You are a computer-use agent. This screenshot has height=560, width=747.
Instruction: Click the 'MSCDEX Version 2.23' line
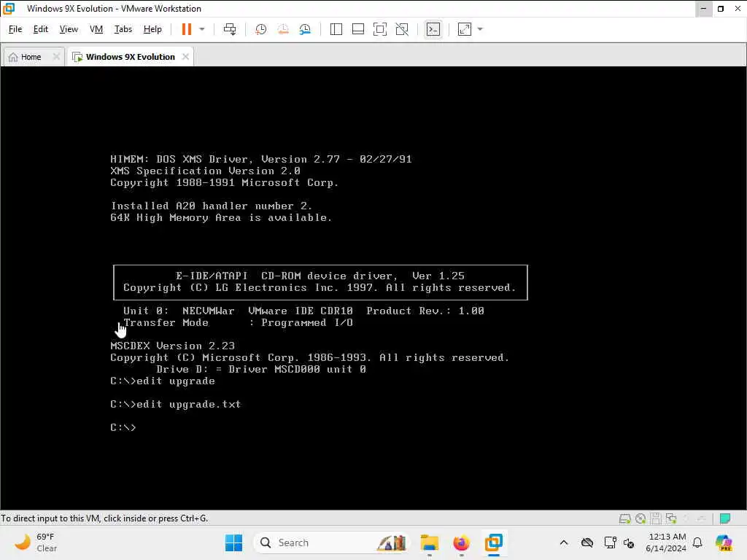click(x=172, y=346)
